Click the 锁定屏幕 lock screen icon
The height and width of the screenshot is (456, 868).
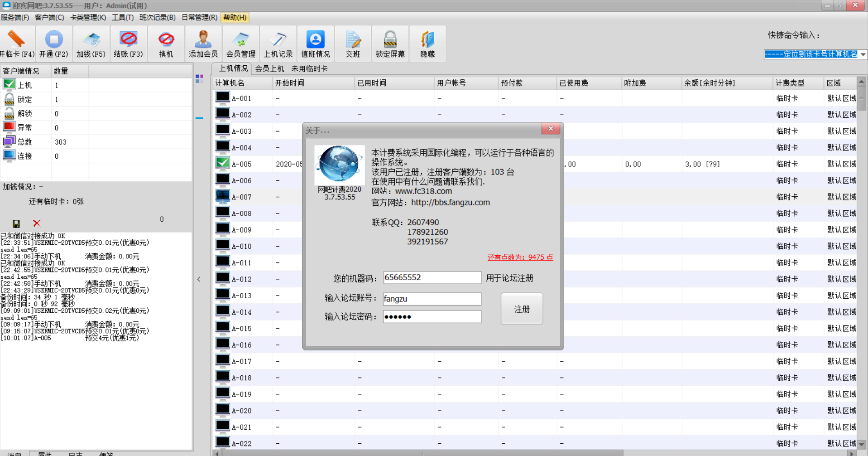point(390,44)
